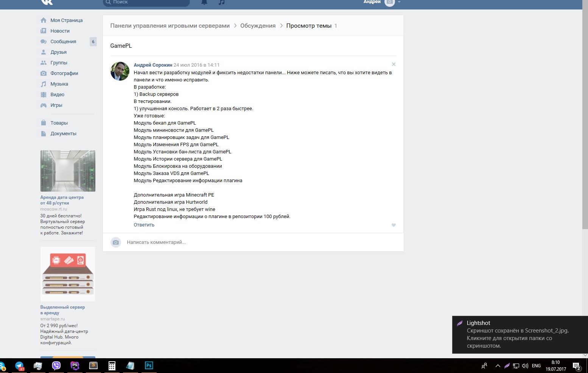588x373 pixels.
Task: Open Skype from the taskbar
Action: [x=2, y=366]
